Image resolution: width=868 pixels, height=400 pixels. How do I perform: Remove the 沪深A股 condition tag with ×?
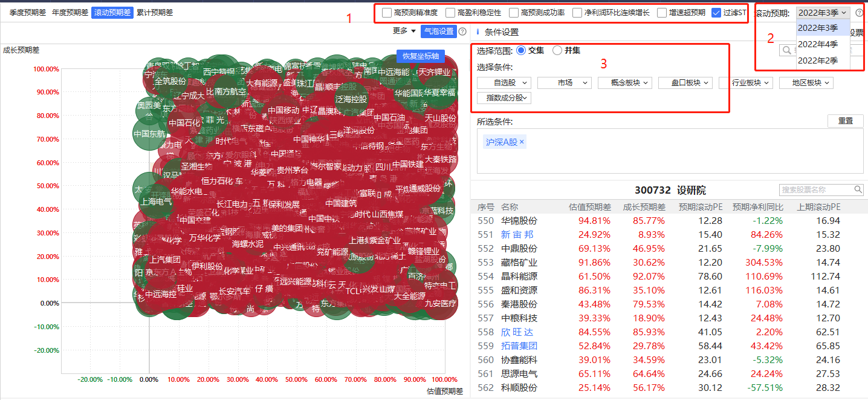coord(522,142)
